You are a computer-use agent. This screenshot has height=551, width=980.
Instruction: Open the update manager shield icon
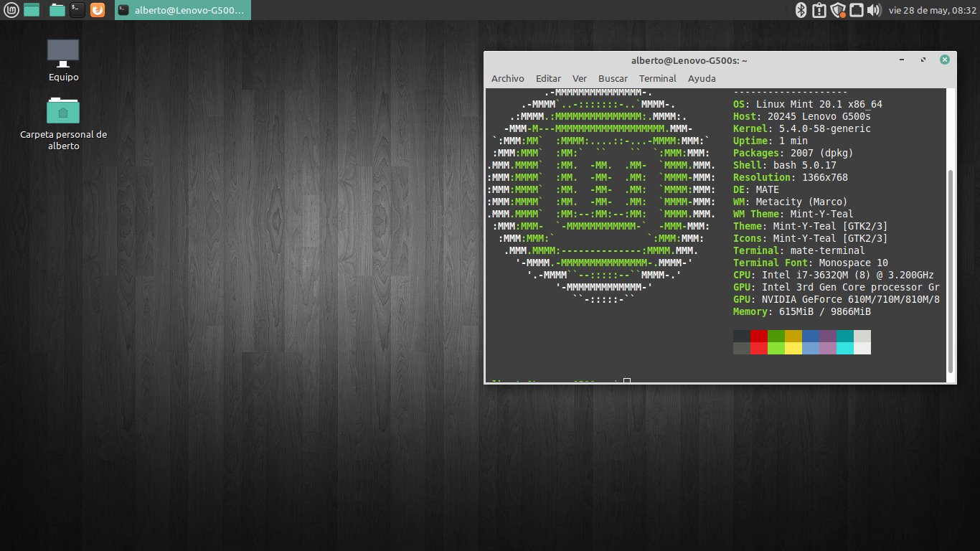(838, 10)
